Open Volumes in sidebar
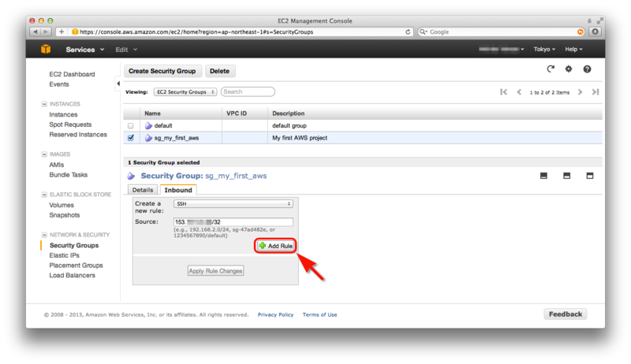Viewport: 631px width, 364px height. tap(62, 205)
